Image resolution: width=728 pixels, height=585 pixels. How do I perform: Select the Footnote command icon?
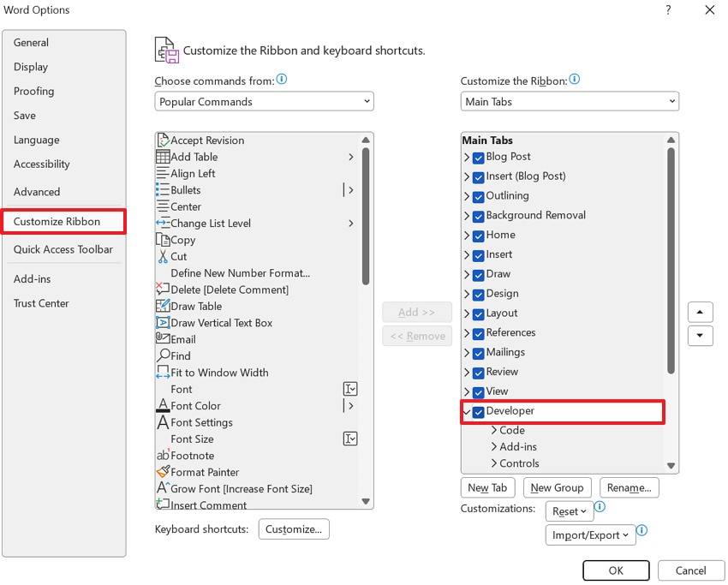coord(162,456)
